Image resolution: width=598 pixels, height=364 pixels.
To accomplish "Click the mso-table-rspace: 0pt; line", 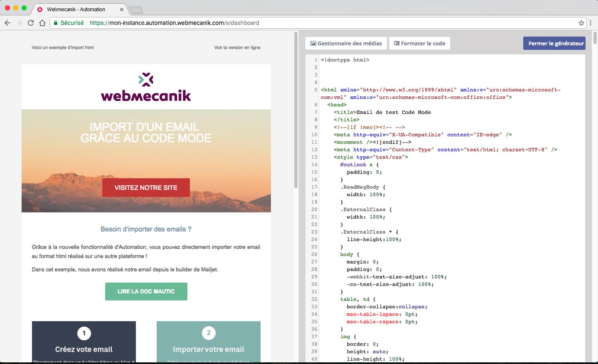I will tap(382, 322).
